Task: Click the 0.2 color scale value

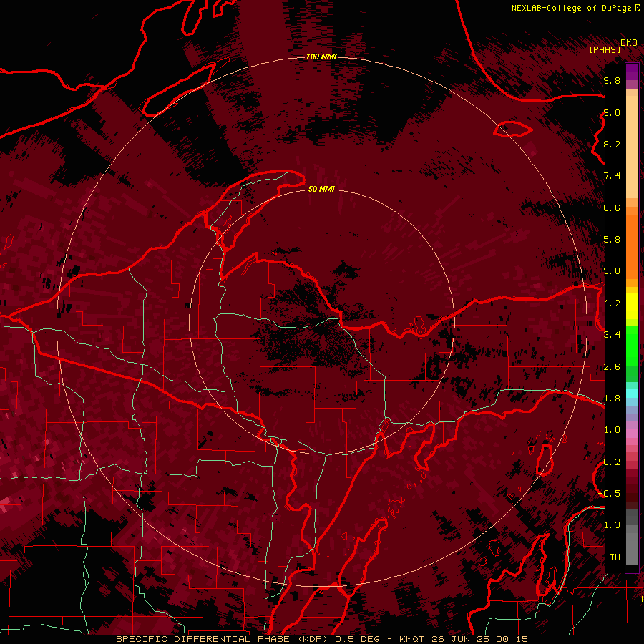Action: [x=612, y=462]
